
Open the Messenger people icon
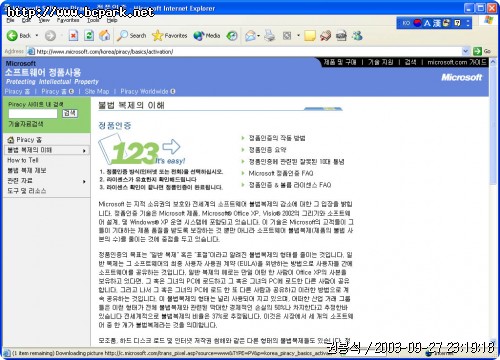[357, 35]
